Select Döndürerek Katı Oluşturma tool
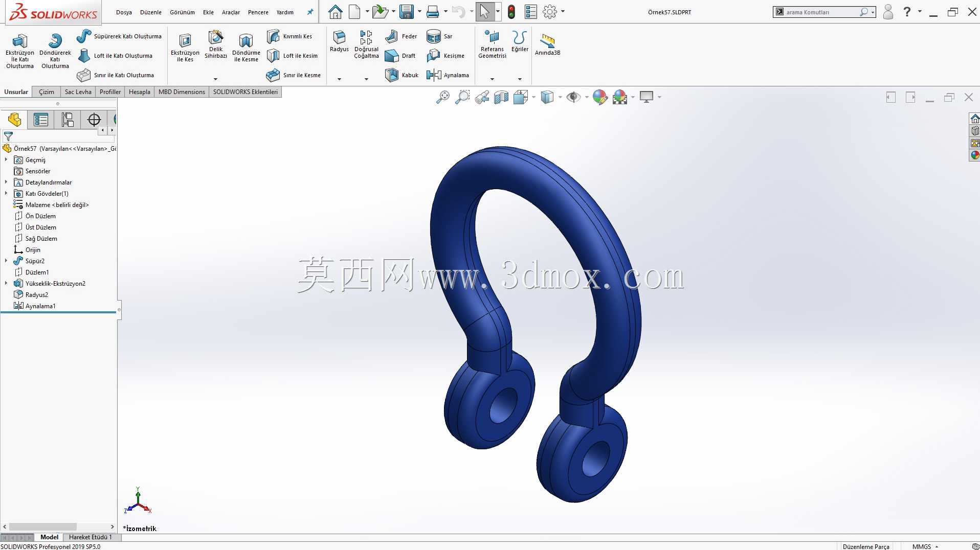980x550 pixels. [x=55, y=51]
